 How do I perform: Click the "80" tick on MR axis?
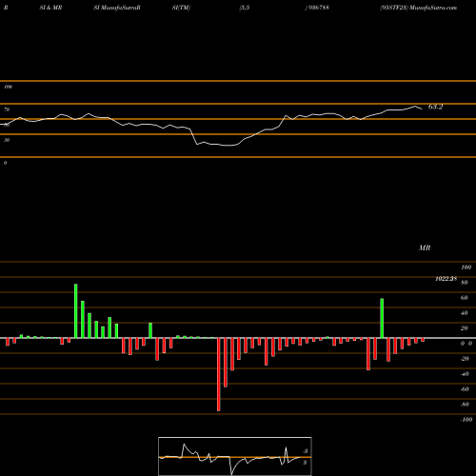(465, 283)
